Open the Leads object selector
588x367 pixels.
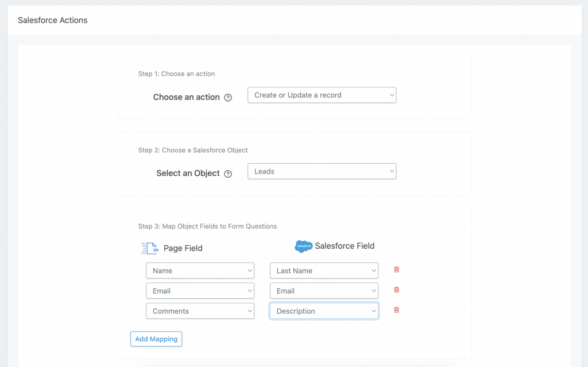click(x=322, y=171)
